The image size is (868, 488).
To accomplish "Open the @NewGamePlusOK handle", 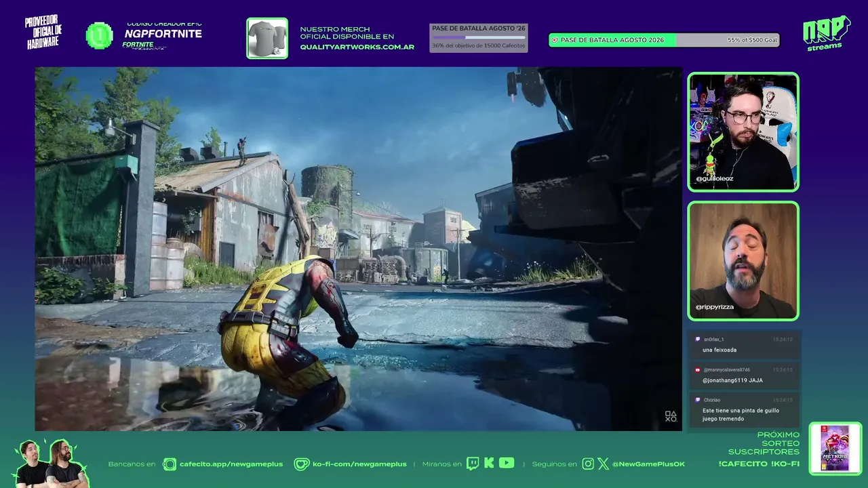I will point(648,464).
